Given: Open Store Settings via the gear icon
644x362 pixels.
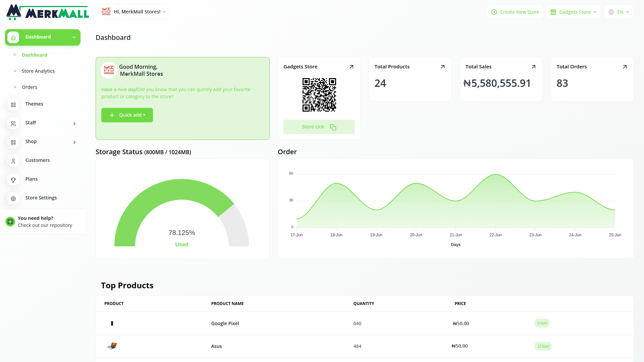Looking at the screenshot, I should pos(13,198).
